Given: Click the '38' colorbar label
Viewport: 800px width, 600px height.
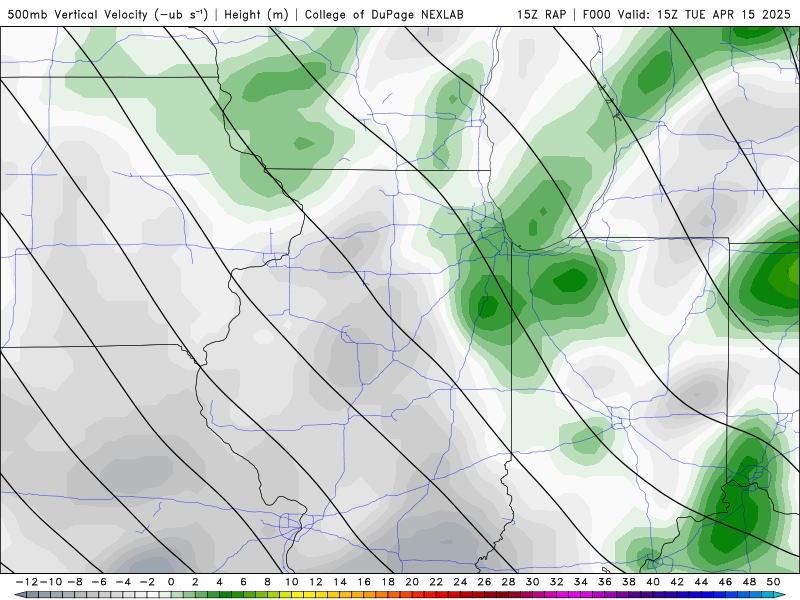Looking at the screenshot, I should tap(629, 582).
